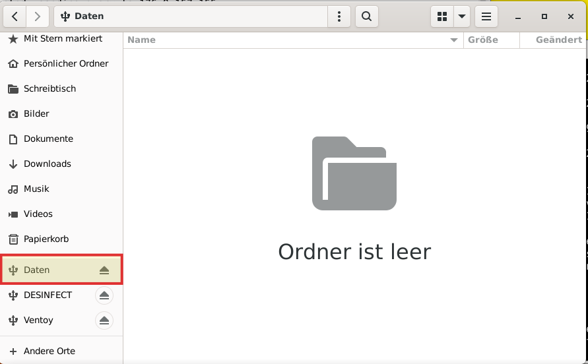Open Andere Orte

click(x=49, y=351)
